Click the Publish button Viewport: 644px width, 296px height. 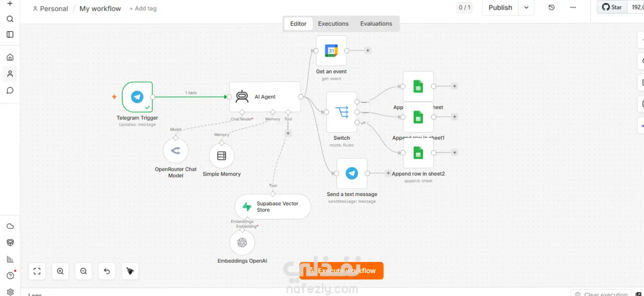pyautogui.click(x=500, y=8)
